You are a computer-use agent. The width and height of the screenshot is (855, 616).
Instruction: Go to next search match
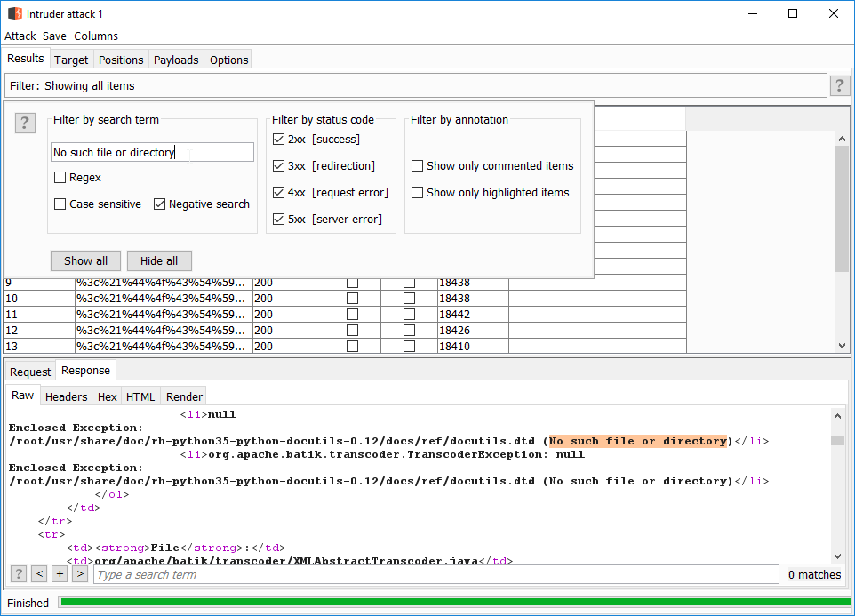tap(80, 574)
